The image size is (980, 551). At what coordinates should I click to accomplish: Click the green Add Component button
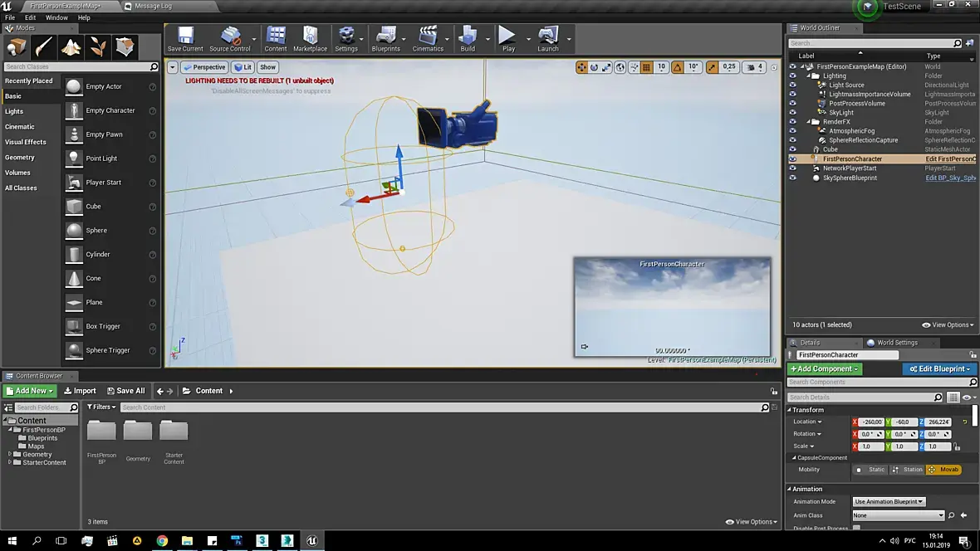coord(825,369)
